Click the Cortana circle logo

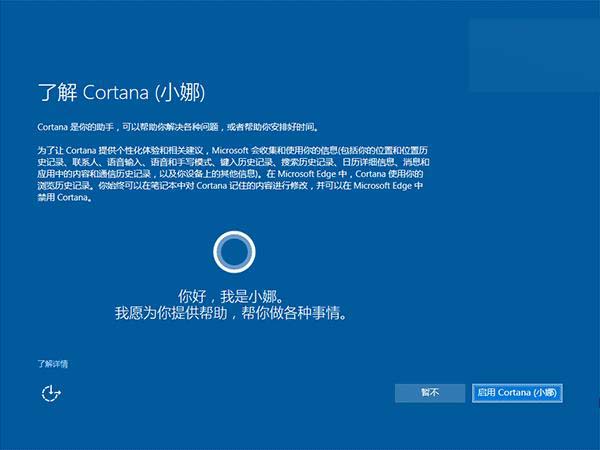tap(234, 252)
